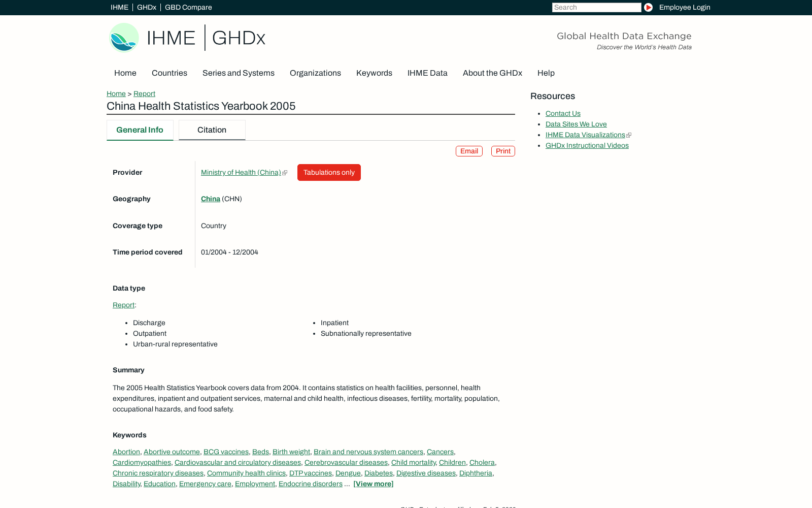
Task: Switch to the Citation tab
Action: [x=212, y=130]
